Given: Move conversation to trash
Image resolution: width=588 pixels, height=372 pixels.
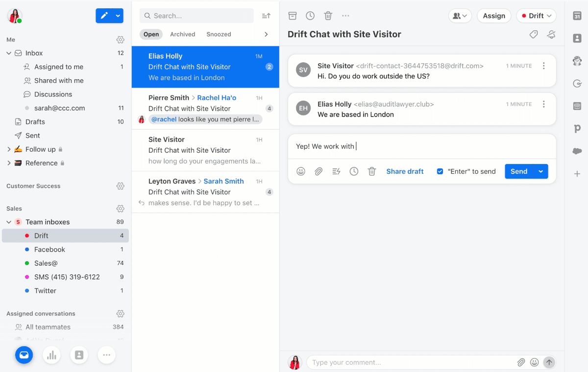Looking at the screenshot, I should [x=328, y=16].
